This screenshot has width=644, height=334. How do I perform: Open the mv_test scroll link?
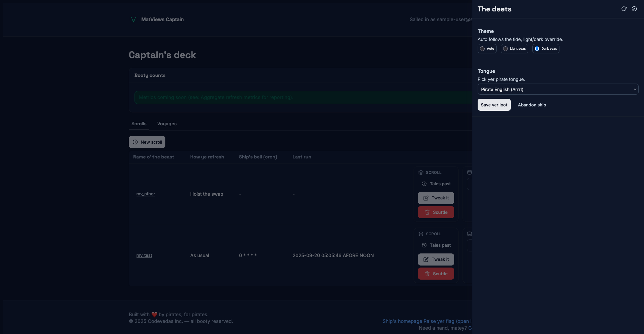pyautogui.click(x=144, y=255)
